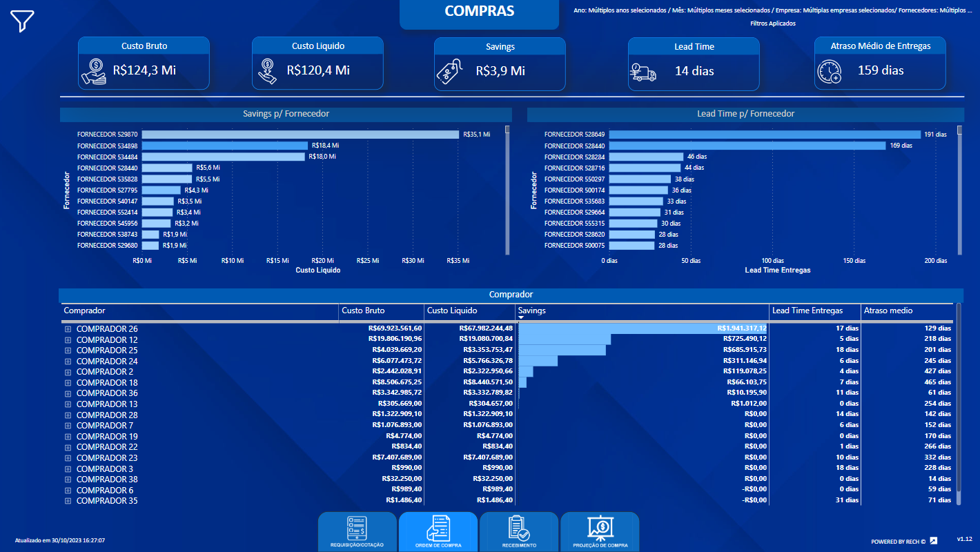Open the Projeção de Compra tab
The image size is (980, 552).
(599, 532)
